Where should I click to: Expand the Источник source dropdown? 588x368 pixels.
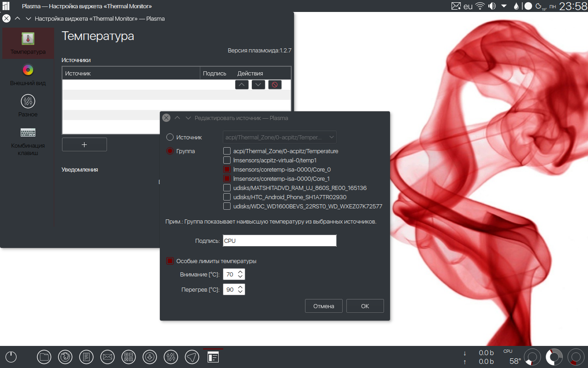280,137
